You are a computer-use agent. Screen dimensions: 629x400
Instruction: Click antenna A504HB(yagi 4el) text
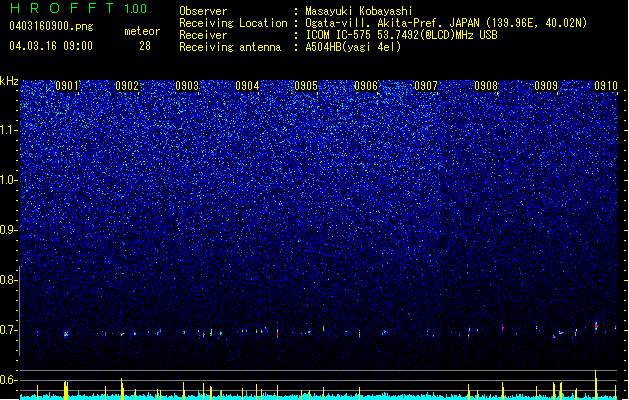click(353, 47)
